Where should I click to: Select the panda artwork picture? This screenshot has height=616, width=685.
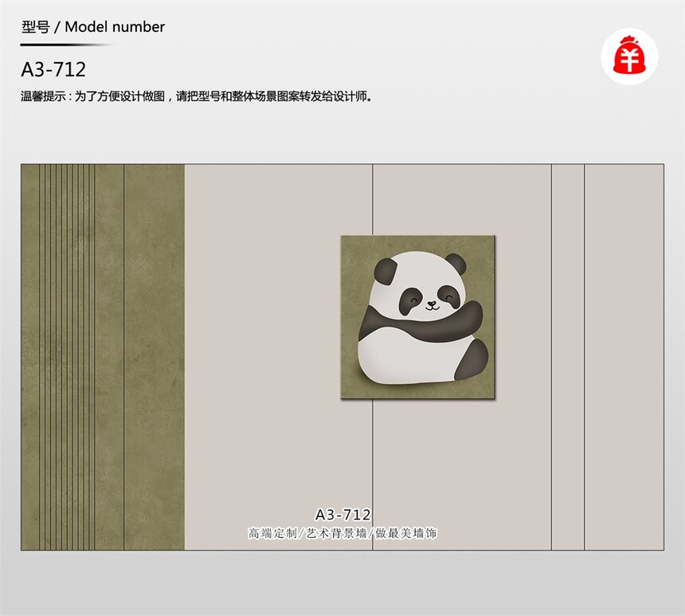(418, 317)
